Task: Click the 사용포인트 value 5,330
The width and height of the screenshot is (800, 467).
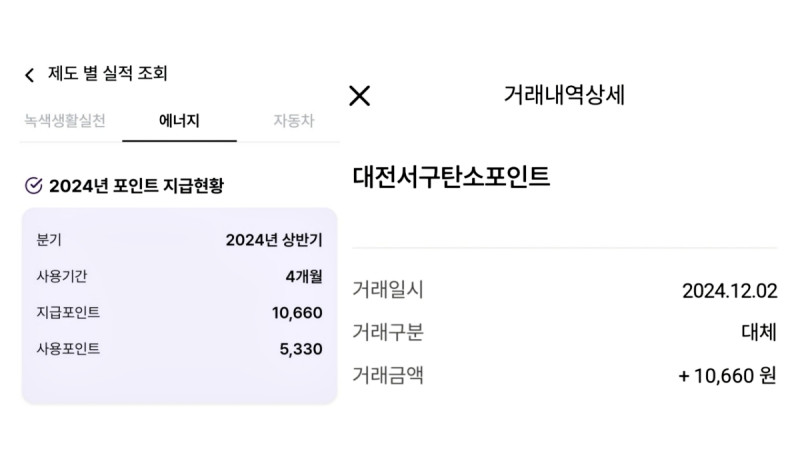Action: 301,349
